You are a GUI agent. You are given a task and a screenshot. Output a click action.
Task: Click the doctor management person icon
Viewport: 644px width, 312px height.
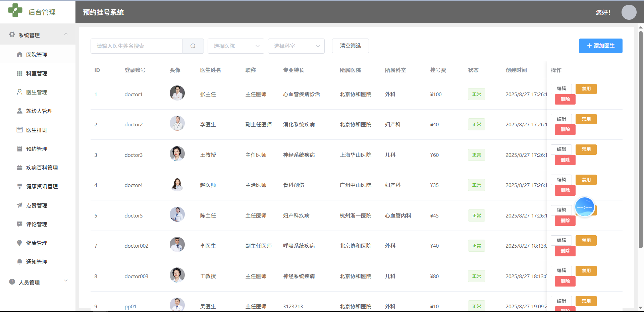[19, 92]
